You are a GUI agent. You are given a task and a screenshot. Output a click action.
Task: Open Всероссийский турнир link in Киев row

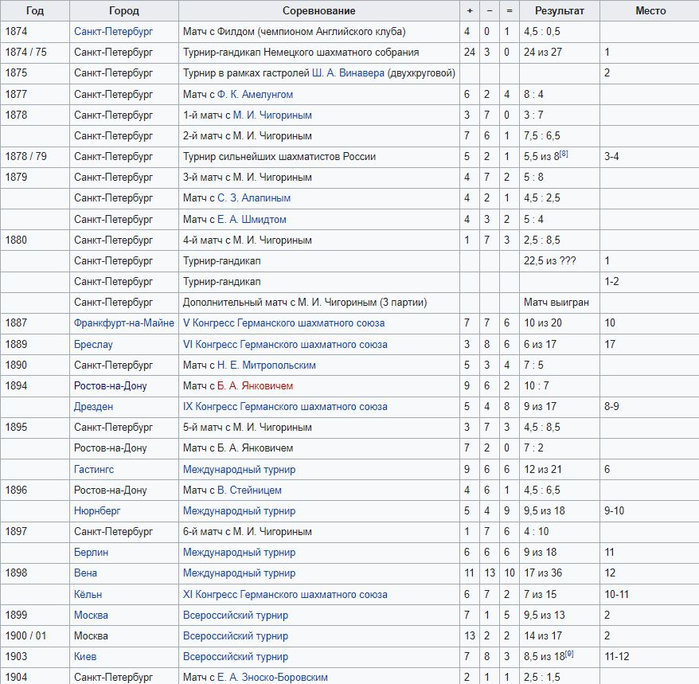tap(235, 657)
